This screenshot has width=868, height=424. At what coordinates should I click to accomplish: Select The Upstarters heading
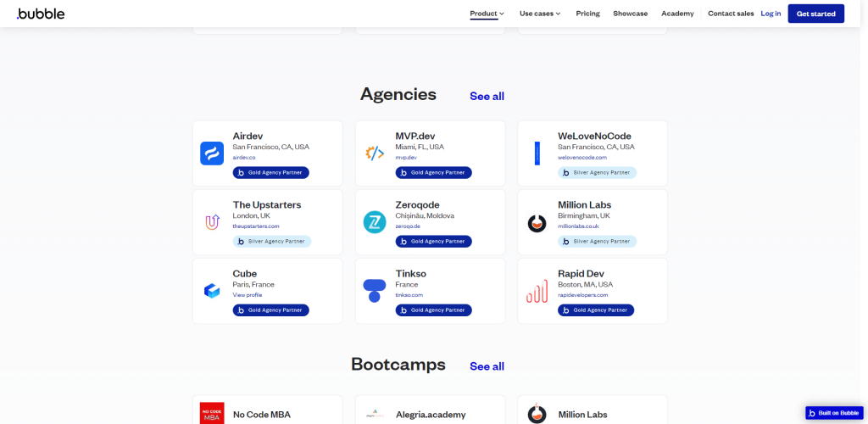pos(267,205)
